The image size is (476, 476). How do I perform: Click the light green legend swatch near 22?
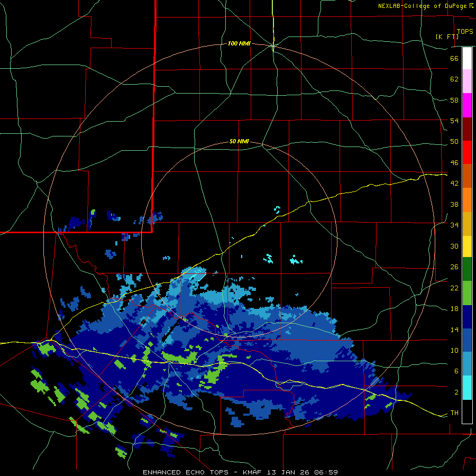[x=467, y=293]
